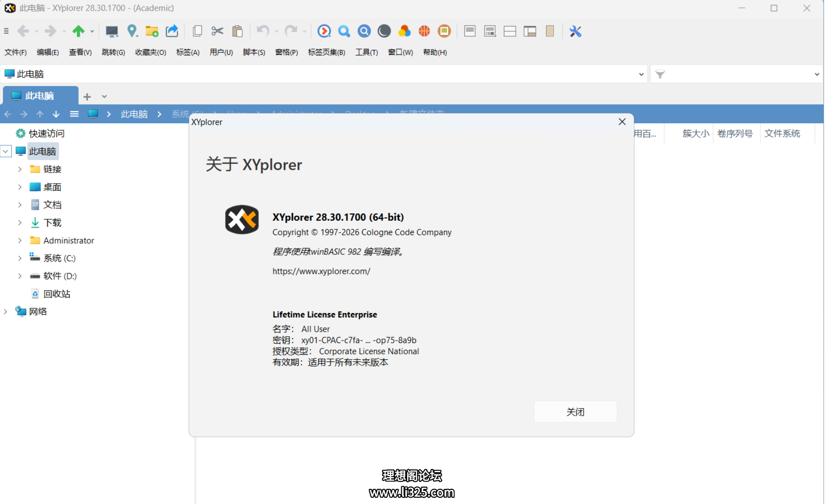
Task: Open the 编辑(E) menu
Action: coord(48,52)
